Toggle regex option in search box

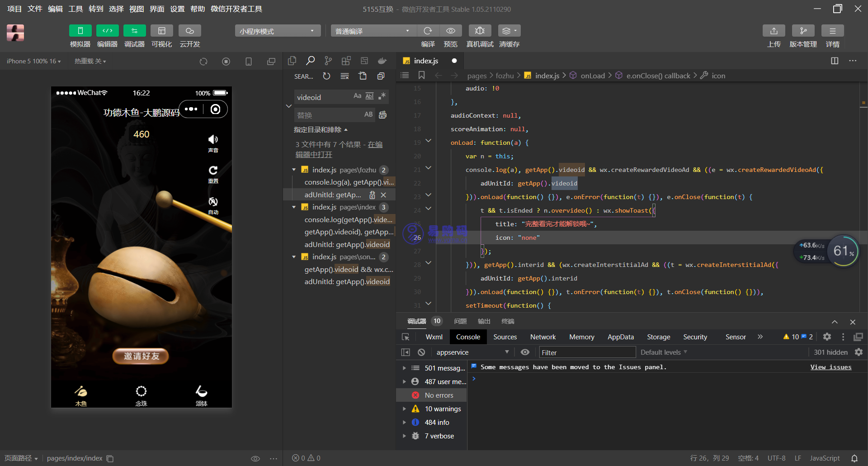tap(382, 96)
